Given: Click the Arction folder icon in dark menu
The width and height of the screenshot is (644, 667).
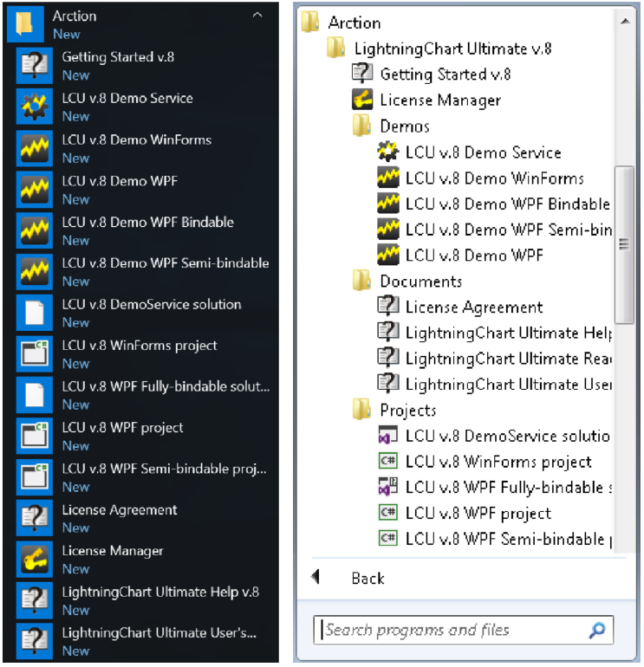Looking at the screenshot, I should coord(25,23).
